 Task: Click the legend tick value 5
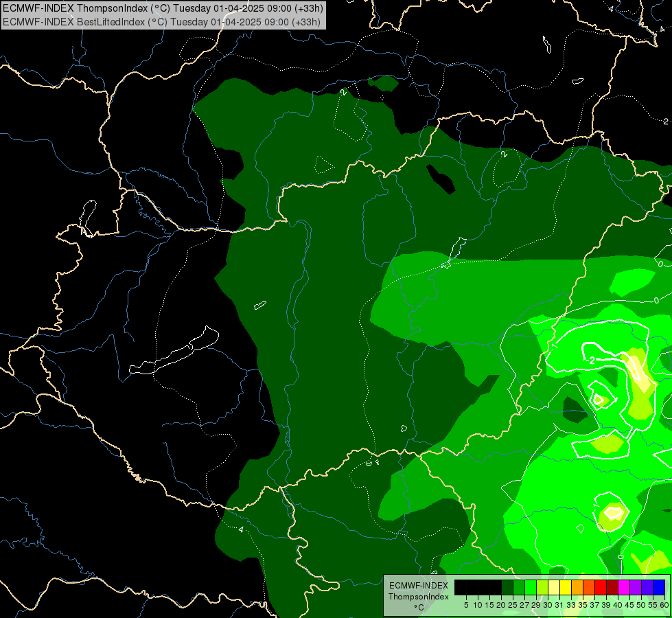tap(466, 605)
